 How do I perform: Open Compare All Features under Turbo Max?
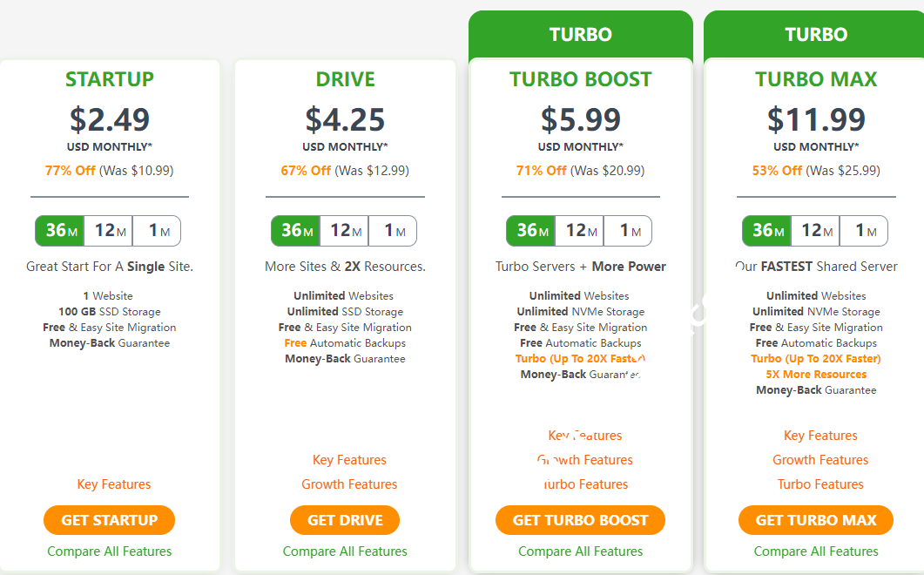tap(816, 551)
